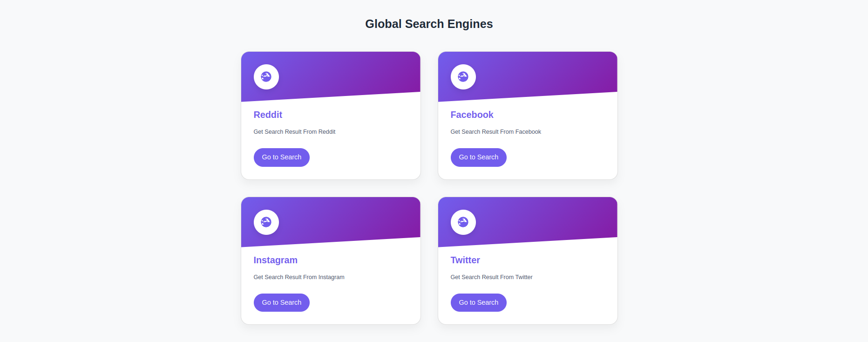The width and height of the screenshot is (868, 342).
Task: Open the Facebook title link
Action: pyautogui.click(x=472, y=115)
